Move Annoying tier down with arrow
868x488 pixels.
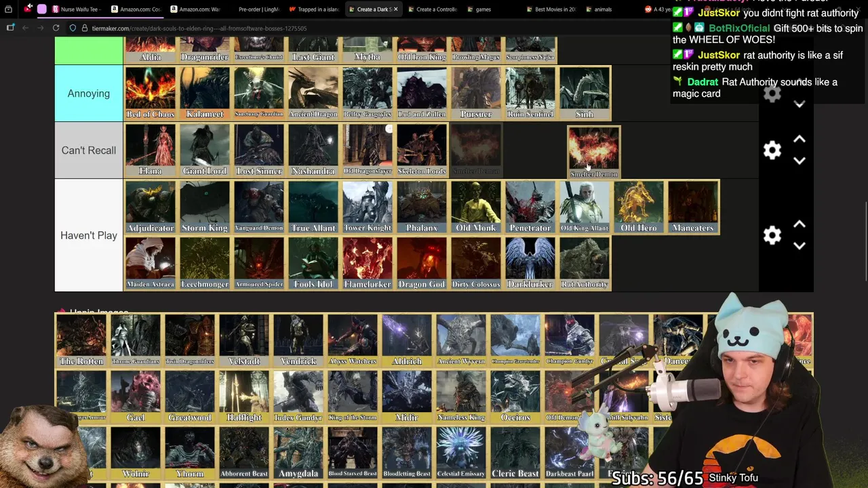point(800,104)
